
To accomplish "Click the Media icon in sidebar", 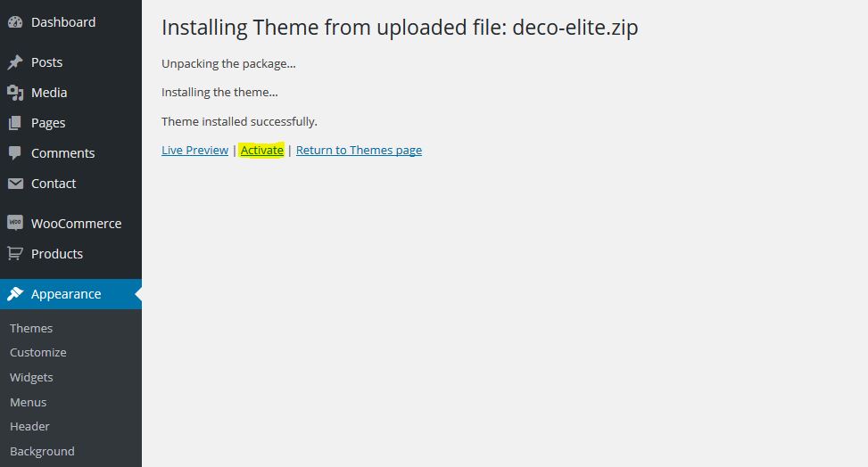I will [15, 93].
